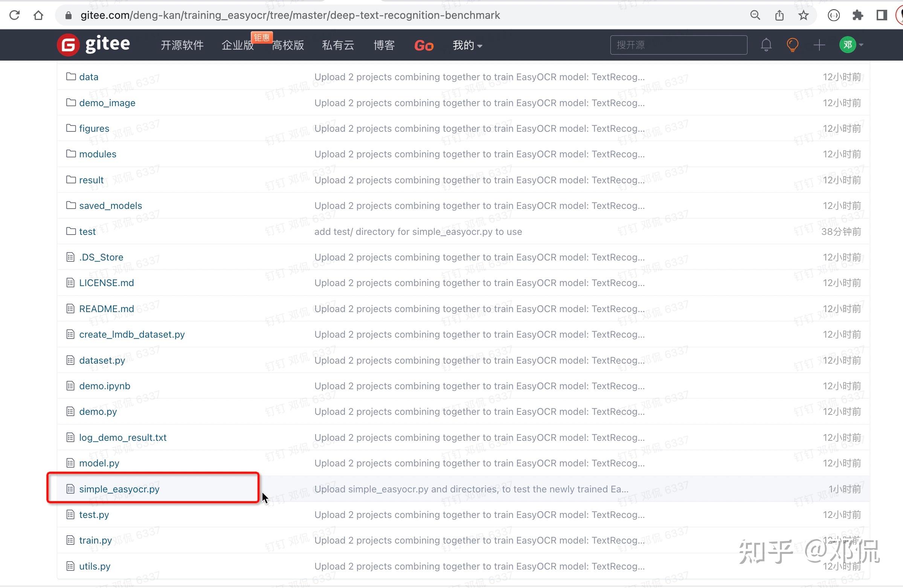Open the train.py file
Screen dimensions: 903x588
coord(95,540)
